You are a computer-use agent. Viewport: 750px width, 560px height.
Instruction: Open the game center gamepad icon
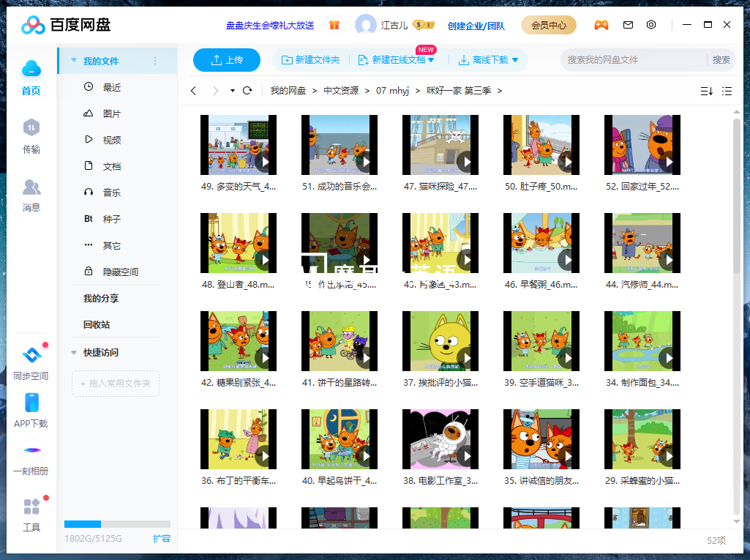click(601, 24)
